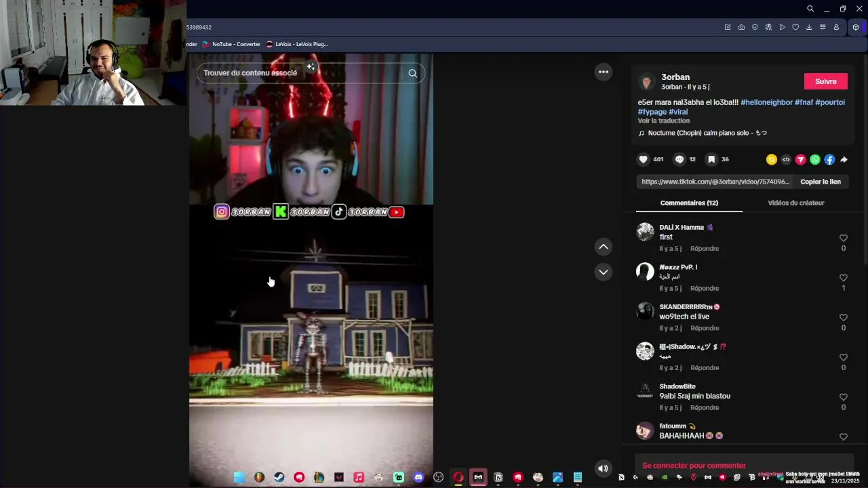868x488 pixels.
Task: Open the page translate globe icon
Action: point(768,27)
